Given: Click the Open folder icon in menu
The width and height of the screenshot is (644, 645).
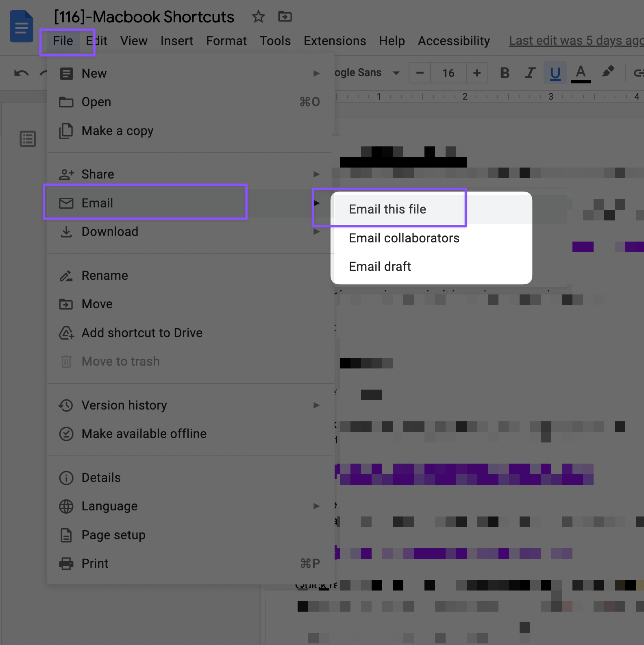Looking at the screenshot, I should click(66, 102).
